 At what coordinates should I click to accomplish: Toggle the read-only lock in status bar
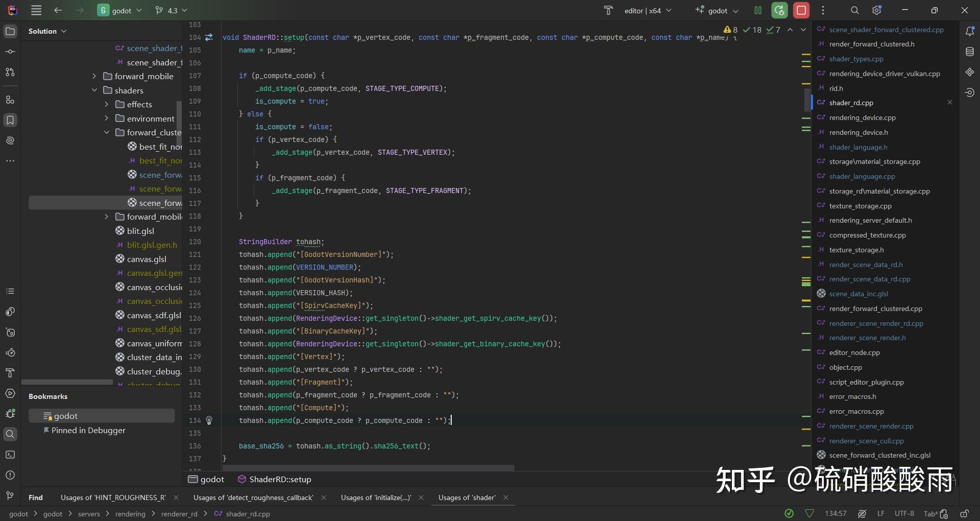coord(965,514)
